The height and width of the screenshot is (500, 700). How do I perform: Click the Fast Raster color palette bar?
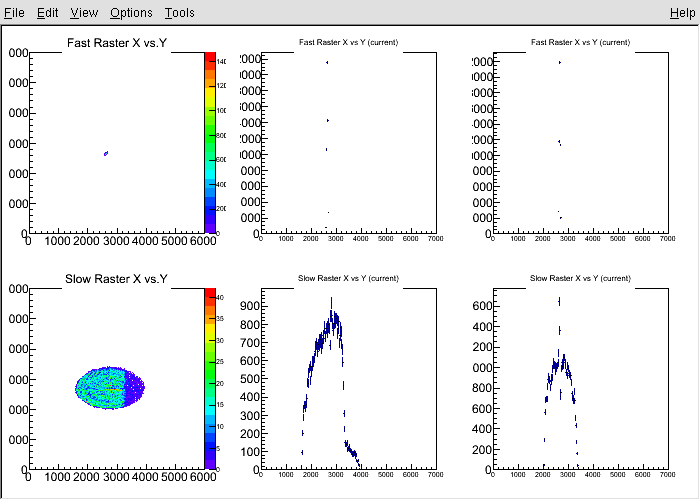click(210, 143)
